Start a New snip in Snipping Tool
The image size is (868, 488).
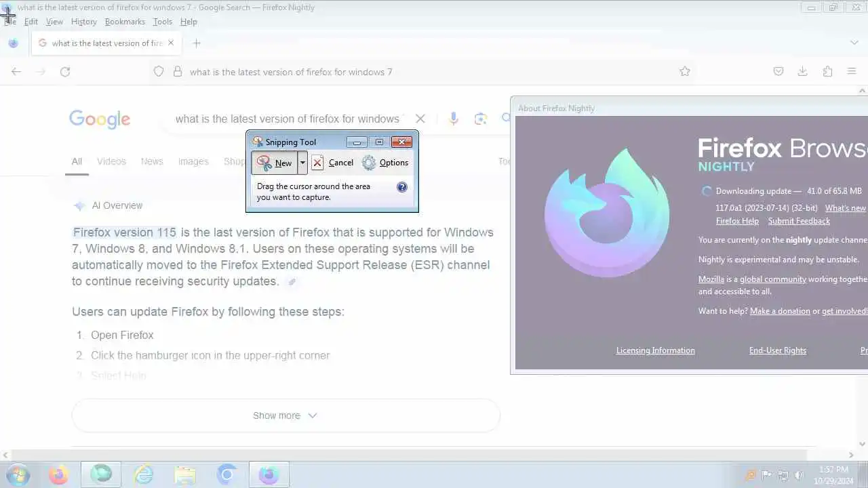point(275,163)
